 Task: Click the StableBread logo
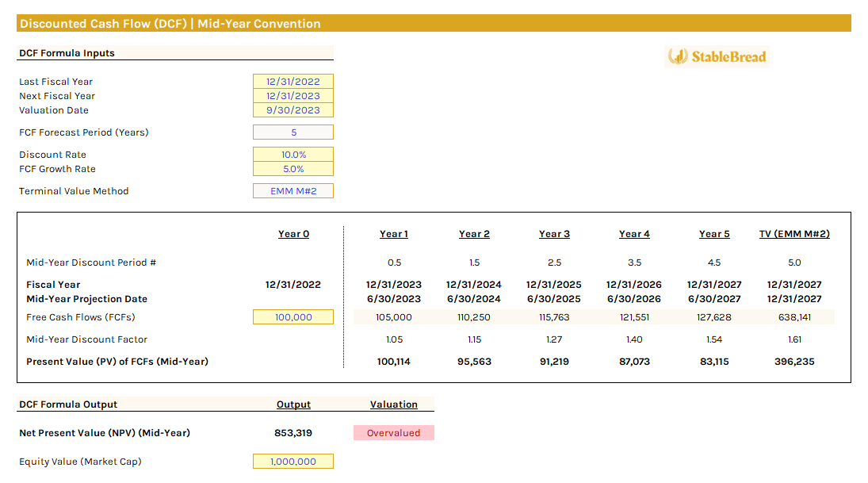coord(716,56)
